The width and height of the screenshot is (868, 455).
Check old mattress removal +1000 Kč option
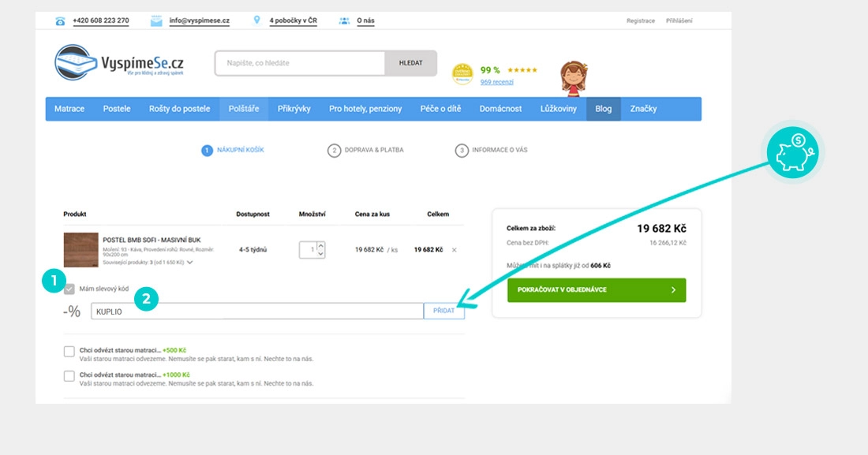tap(70, 375)
